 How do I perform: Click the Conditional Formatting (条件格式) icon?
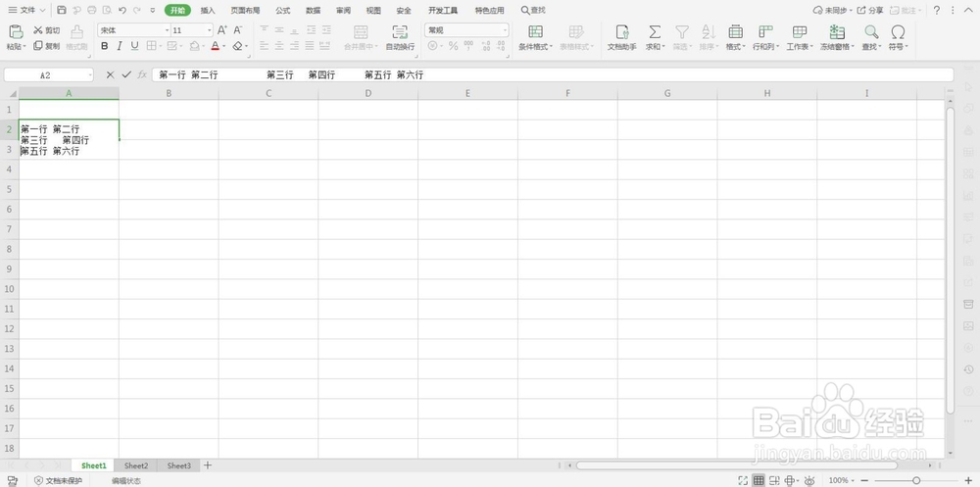[x=535, y=32]
